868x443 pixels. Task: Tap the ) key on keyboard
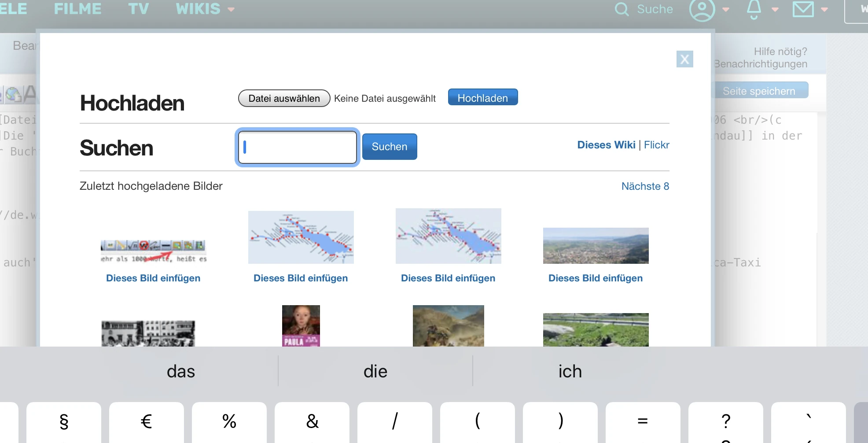[560, 422]
